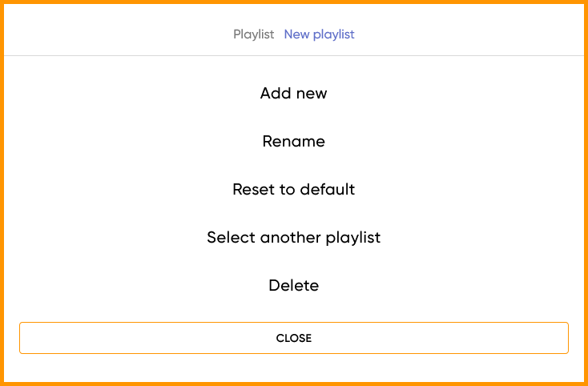Pick the last menu entry Delete
The image size is (588, 386).
tap(294, 285)
